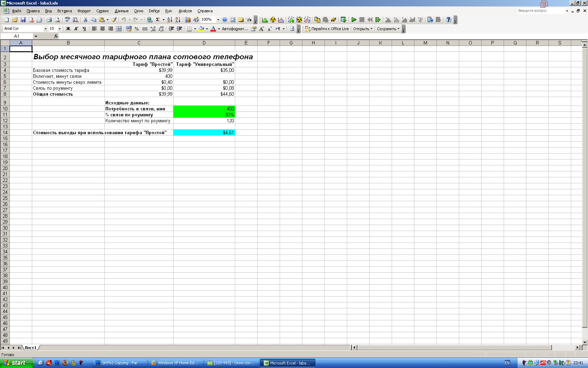Toggle underline formatting (Ч)

coord(84,29)
